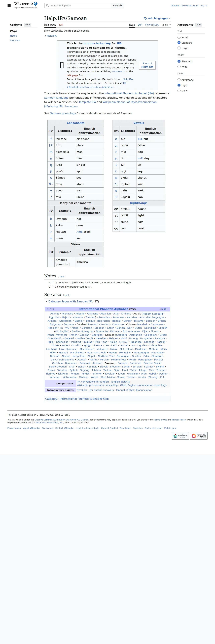The height and width of the screenshot is (644, 215).
Task: Click the Powered by MediaWiki badge
Action: 199,436
